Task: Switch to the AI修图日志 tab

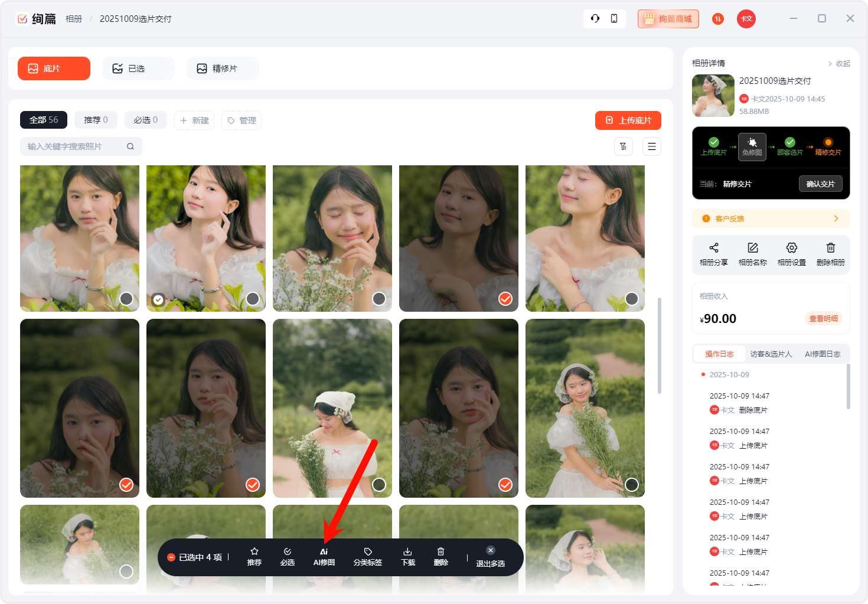Action: pyautogui.click(x=822, y=354)
